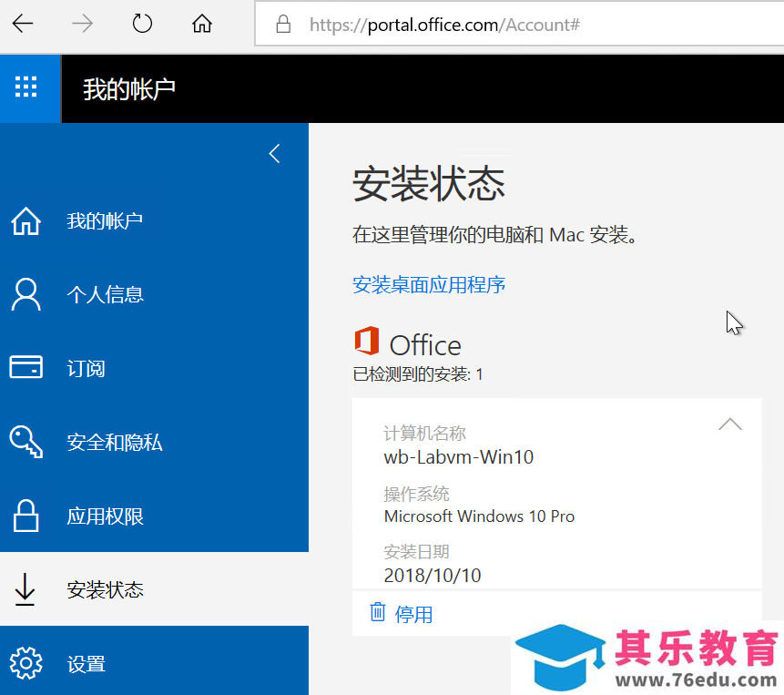Click the install date 2018/10/10
The image size is (784, 695).
pyautogui.click(x=432, y=576)
